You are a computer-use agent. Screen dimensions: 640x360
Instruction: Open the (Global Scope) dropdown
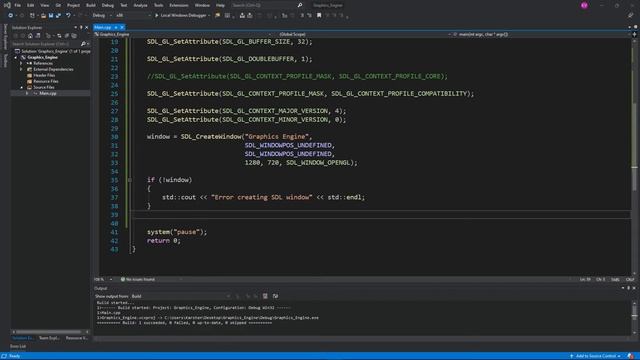click(x=362, y=34)
